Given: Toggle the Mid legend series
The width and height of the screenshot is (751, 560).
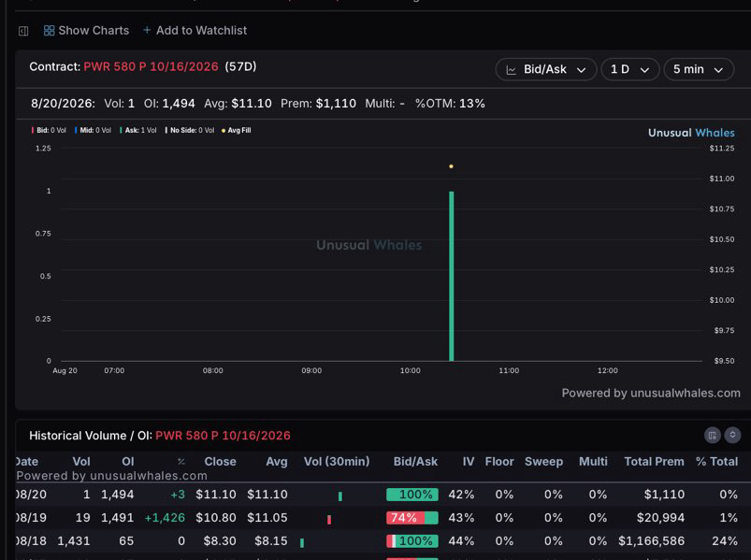Looking at the screenshot, I should 93,130.
